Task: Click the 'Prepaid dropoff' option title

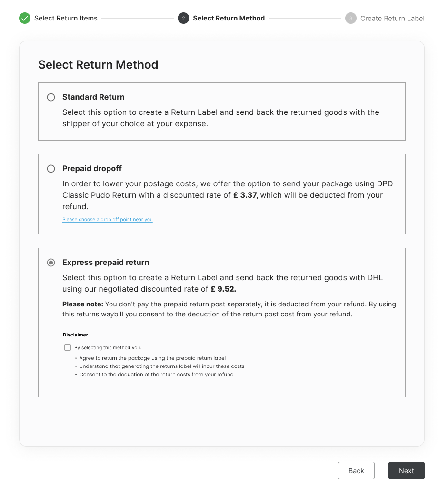Action: [x=92, y=168]
